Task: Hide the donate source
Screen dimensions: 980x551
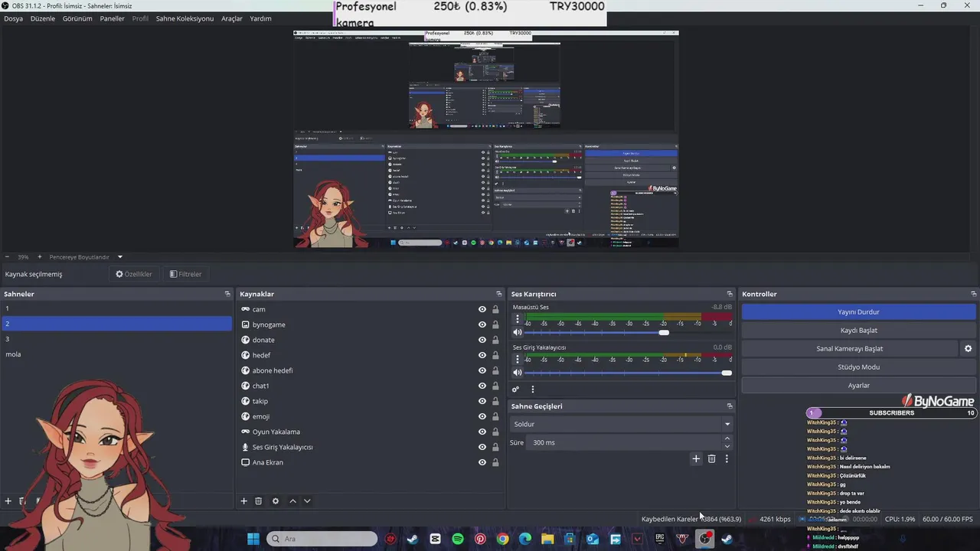Action: 482,340
